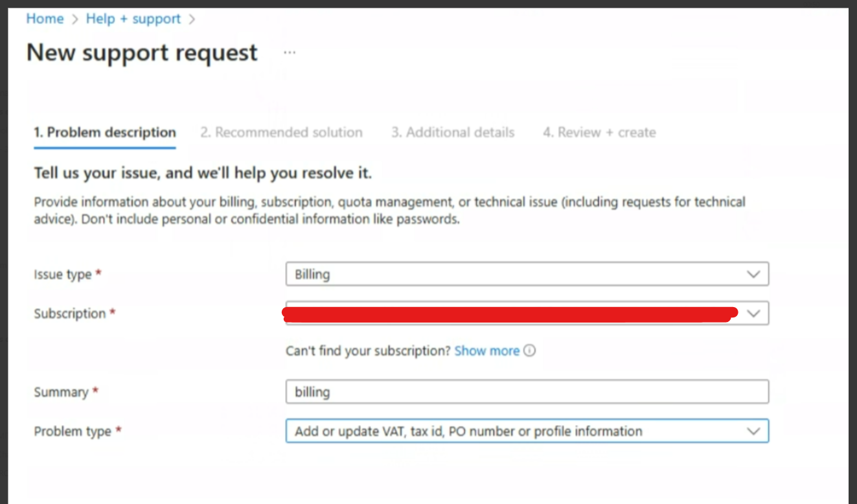The width and height of the screenshot is (857, 504).
Task: Click the Help + support breadcrumb link
Action: pos(133,19)
